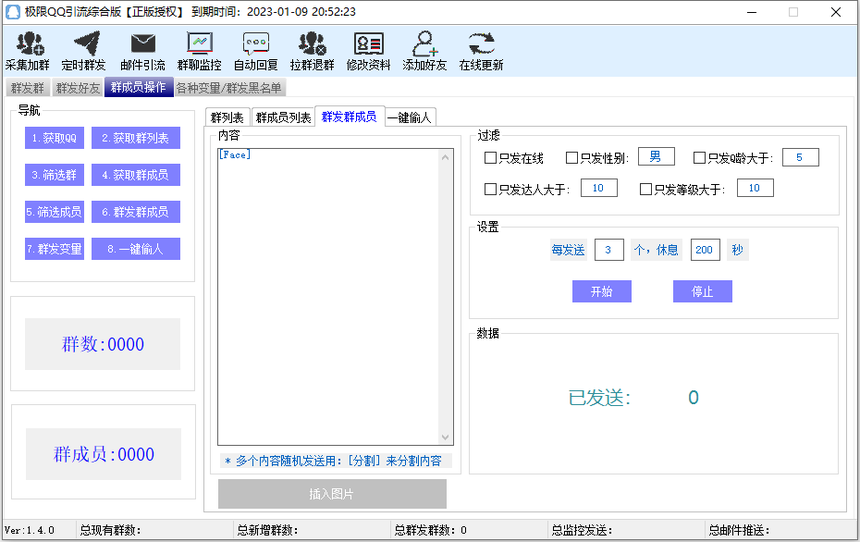The width and height of the screenshot is (860, 542).
Task: Click the app logo in title bar
Action: 13,12
